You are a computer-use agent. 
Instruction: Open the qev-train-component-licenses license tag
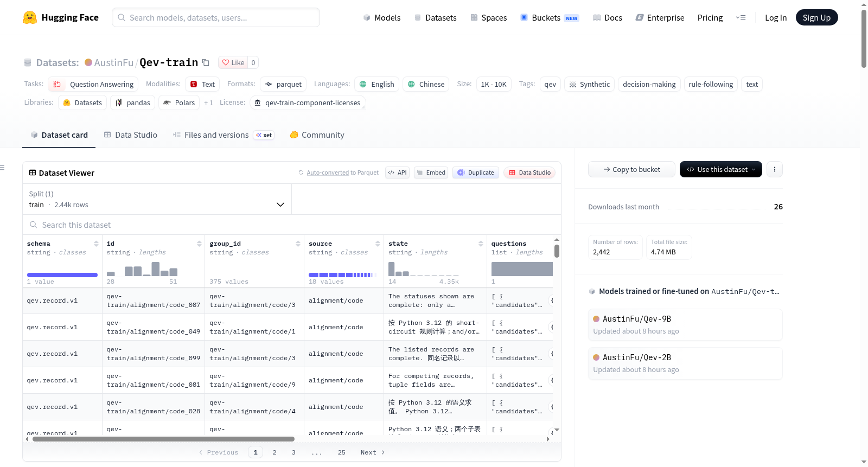coord(308,103)
